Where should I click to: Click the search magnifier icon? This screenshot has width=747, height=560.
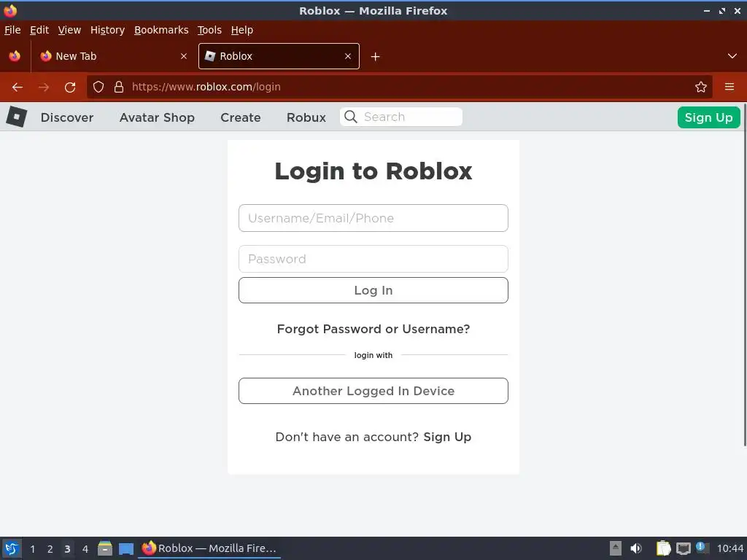[351, 117]
